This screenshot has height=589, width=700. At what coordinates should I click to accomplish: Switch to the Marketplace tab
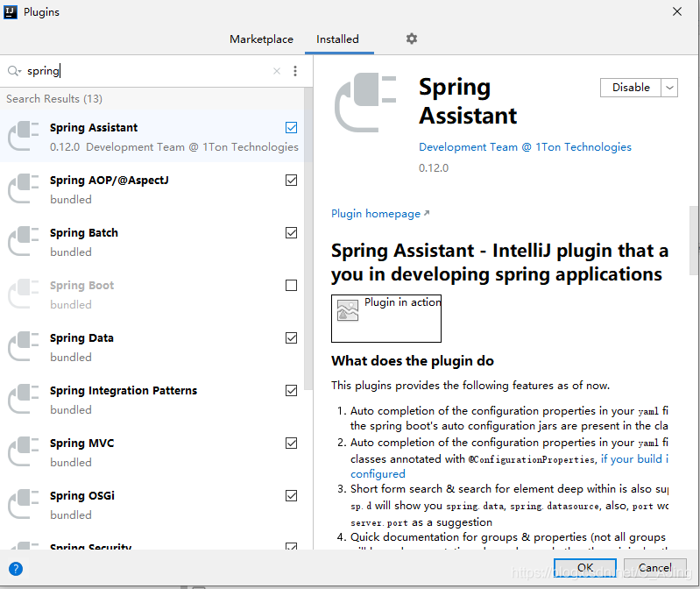262,39
